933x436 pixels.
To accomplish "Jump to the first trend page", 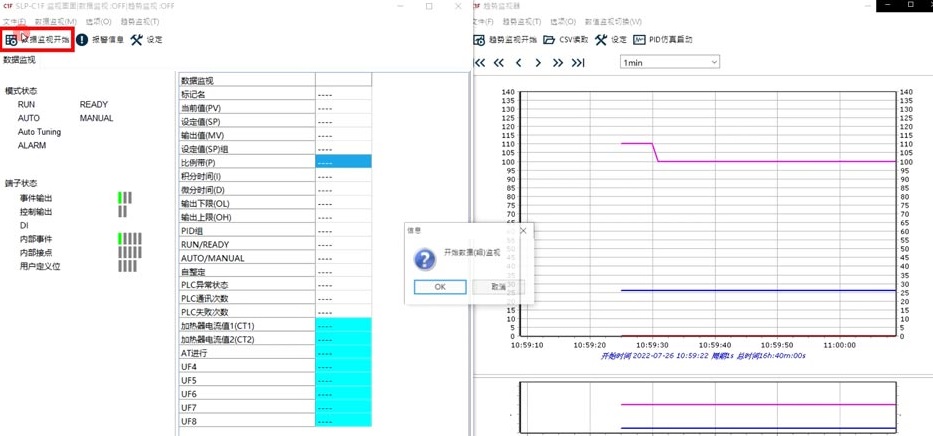I will coord(480,62).
